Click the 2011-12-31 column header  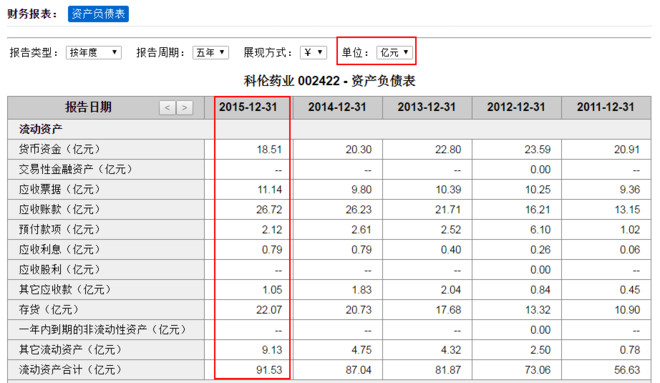pyautogui.click(x=606, y=107)
